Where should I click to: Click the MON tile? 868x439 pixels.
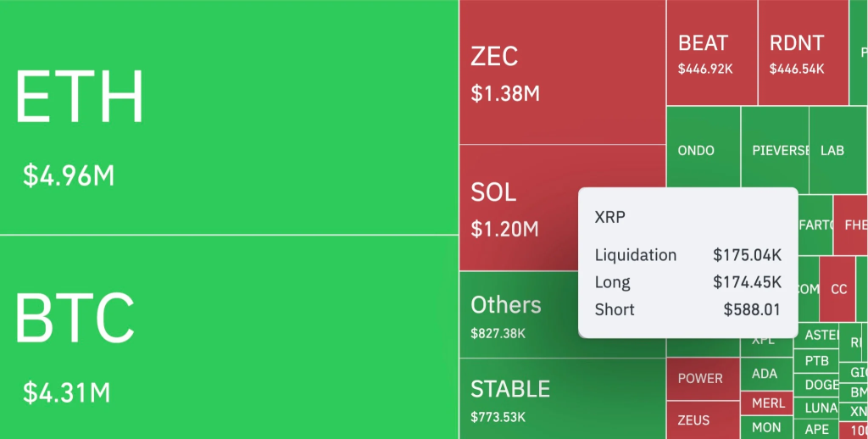coord(767,427)
